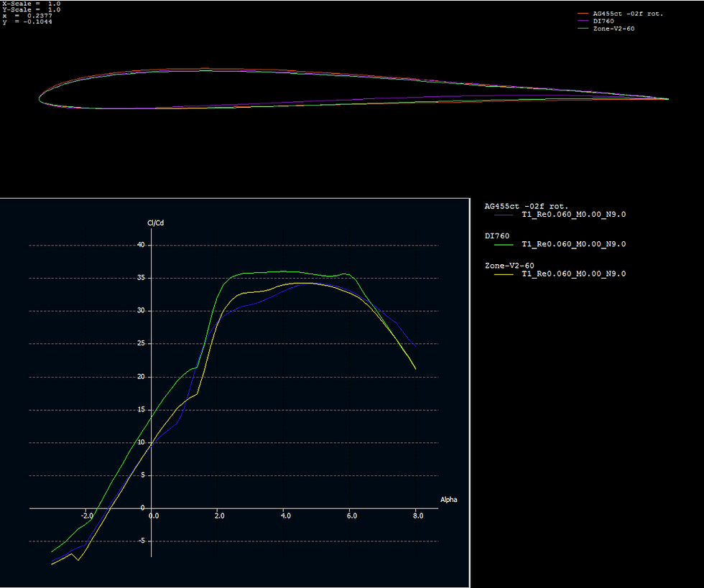
Task: Click the 40 tick label on Cl/Cd axis
Action: (x=142, y=245)
